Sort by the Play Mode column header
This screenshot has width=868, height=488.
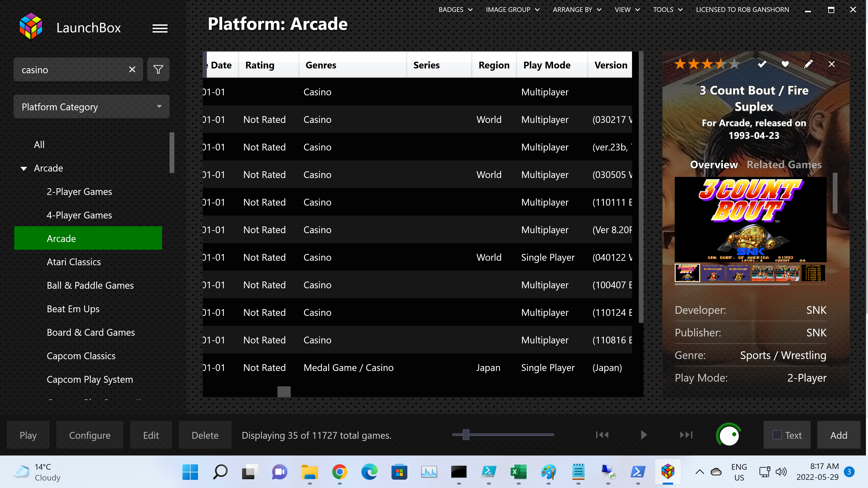pos(552,65)
